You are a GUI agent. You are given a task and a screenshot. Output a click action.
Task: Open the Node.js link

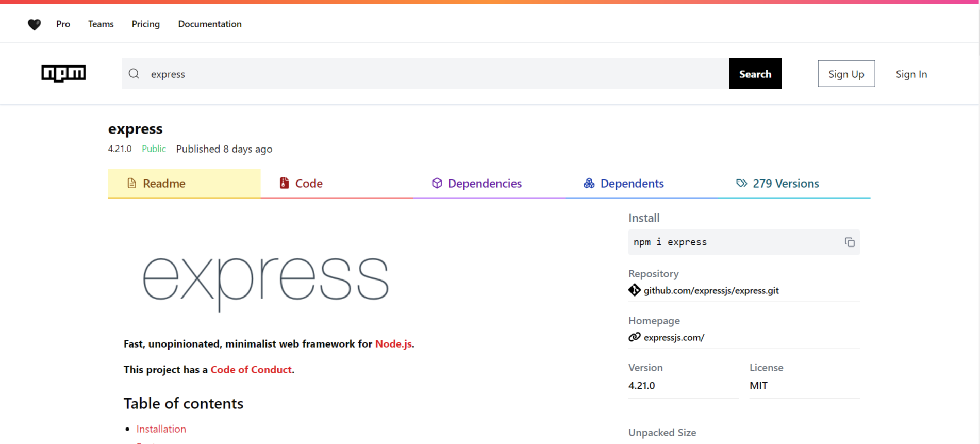tap(393, 343)
